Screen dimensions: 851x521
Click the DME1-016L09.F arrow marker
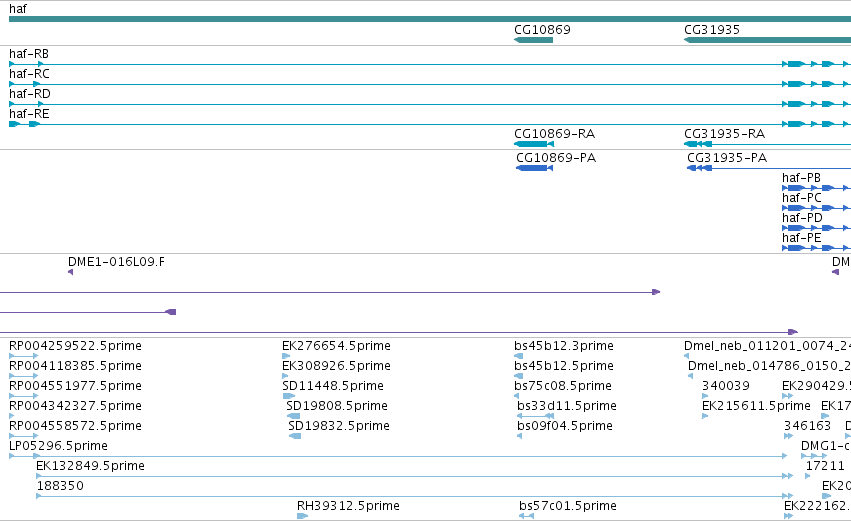pos(71,272)
